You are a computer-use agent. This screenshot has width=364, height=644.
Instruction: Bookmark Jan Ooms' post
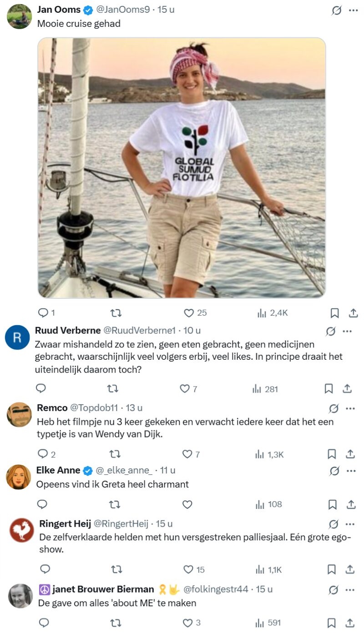(x=334, y=313)
